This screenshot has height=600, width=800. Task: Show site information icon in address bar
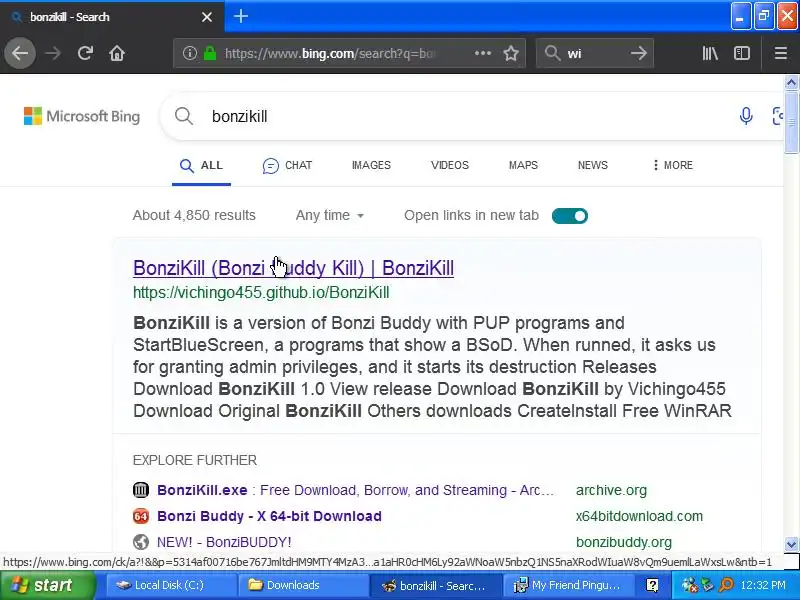(x=189, y=53)
